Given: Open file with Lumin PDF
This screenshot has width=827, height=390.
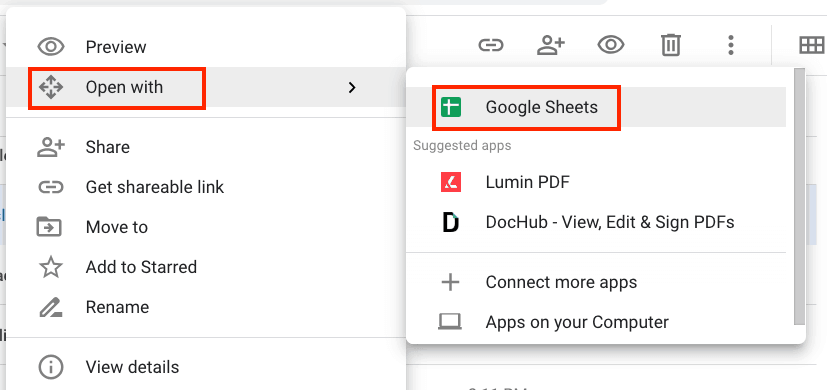Looking at the screenshot, I should pyautogui.click(x=596, y=183).
